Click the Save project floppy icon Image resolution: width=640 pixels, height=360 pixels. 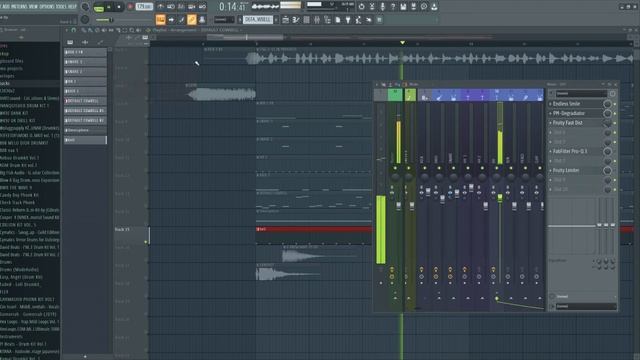click(403, 7)
